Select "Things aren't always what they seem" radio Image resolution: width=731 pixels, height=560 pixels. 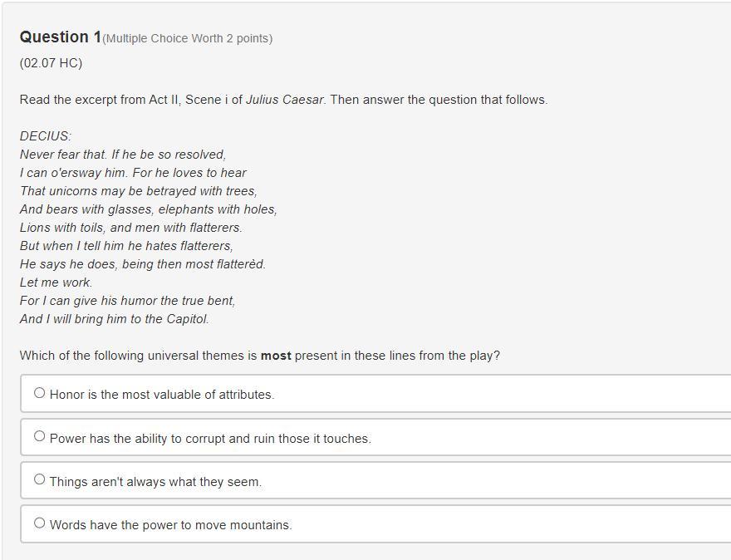39,479
